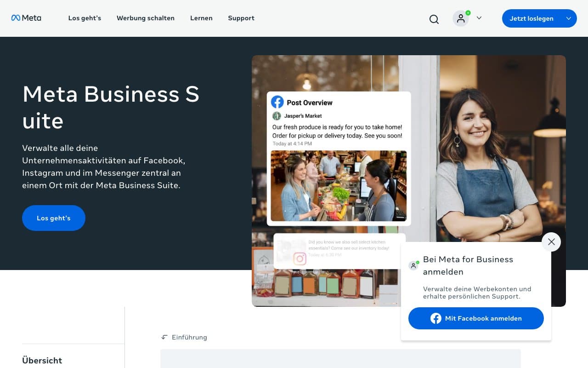Click the user icon in sign-in popup
The width and height of the screenshot is (588, 368).
[x=413, y=265]
